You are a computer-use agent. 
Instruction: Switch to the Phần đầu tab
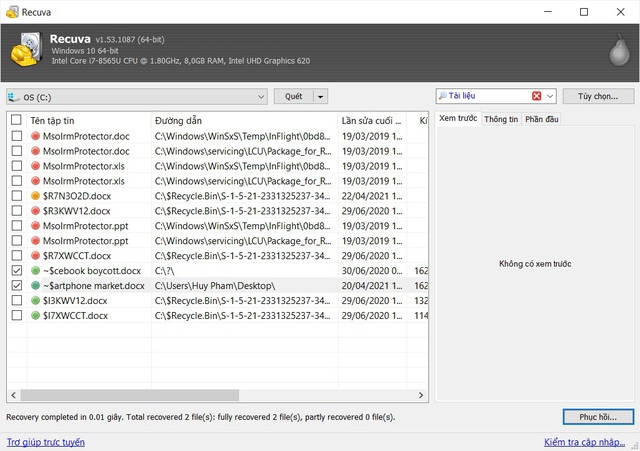(x=541, y=119)
